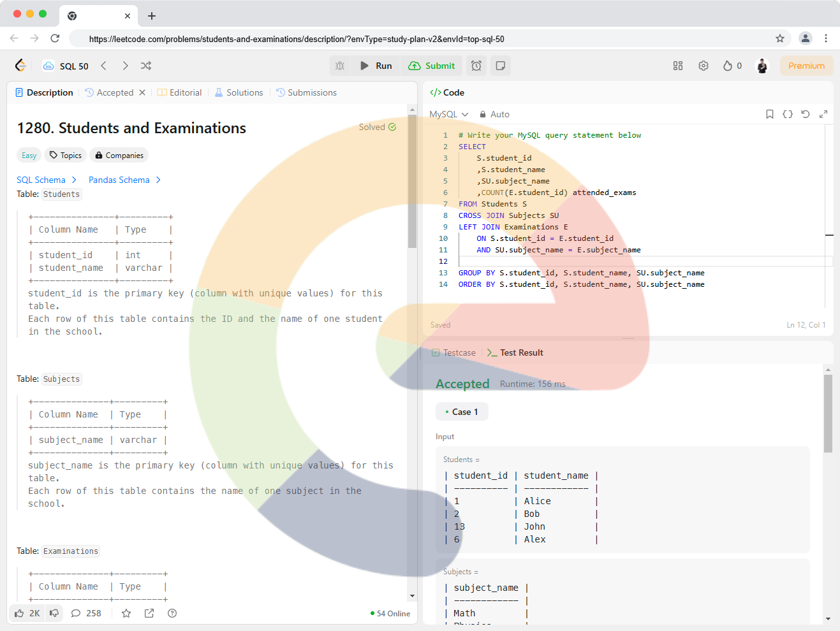Open the Chrome profile icon

pos(806,38)
